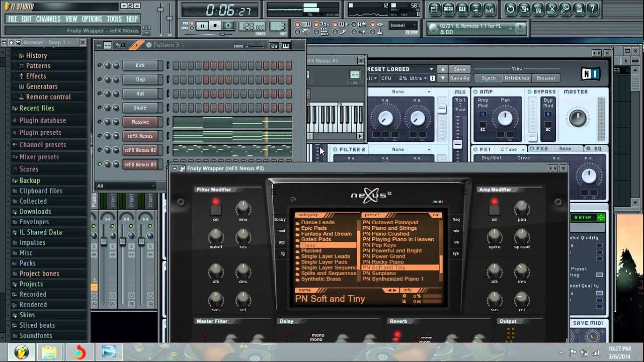Click the plugin icon in Fruity Wrapper title bar
The width and height of the screenshot is (644, 362).
(x=182, y=168)
